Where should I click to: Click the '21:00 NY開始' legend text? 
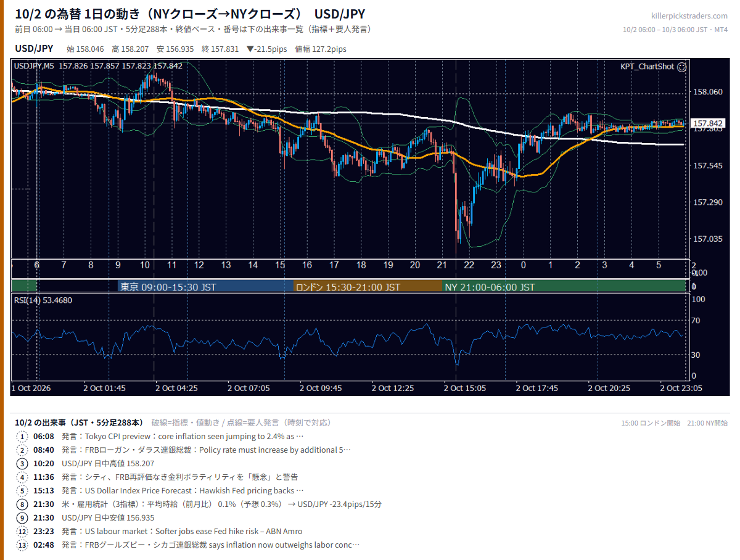pyautogui.click(x=707, y=423)
